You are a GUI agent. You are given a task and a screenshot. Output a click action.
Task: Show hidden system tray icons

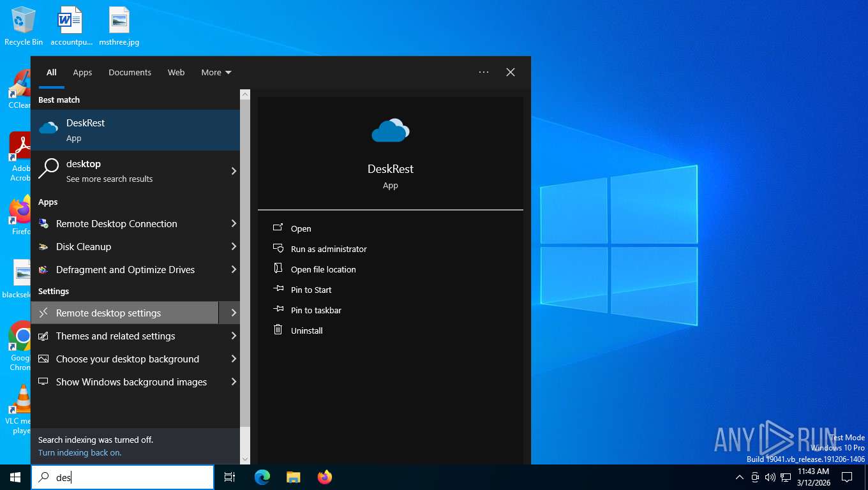tap(739, 477)
